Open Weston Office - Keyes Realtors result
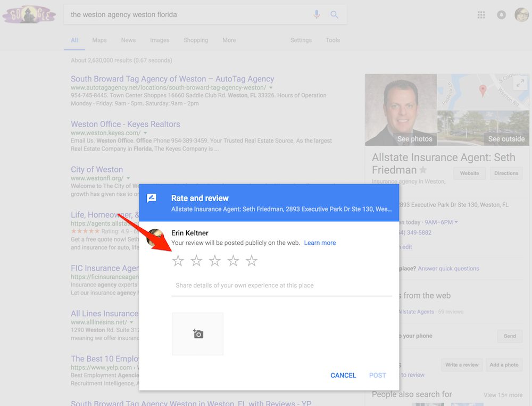The image size is (532, 406). (x=125, y=124)
